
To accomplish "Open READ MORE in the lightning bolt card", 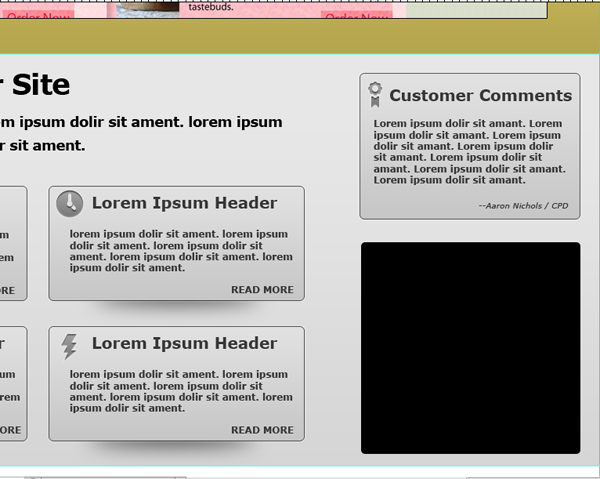I will coord(262,430).
